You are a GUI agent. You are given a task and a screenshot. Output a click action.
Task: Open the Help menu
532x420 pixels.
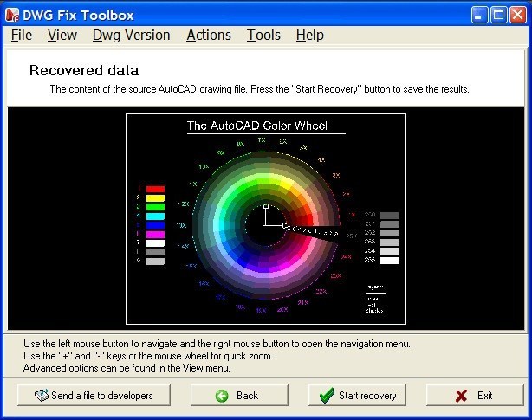click(x=310, y=35)
